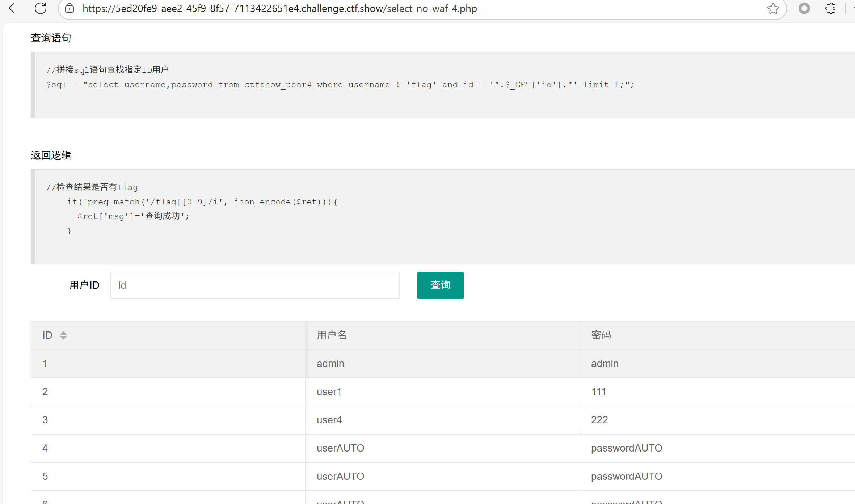Click the browser address bar URL
This screenshot has width=855, height=504.
(x=279, y=8)
